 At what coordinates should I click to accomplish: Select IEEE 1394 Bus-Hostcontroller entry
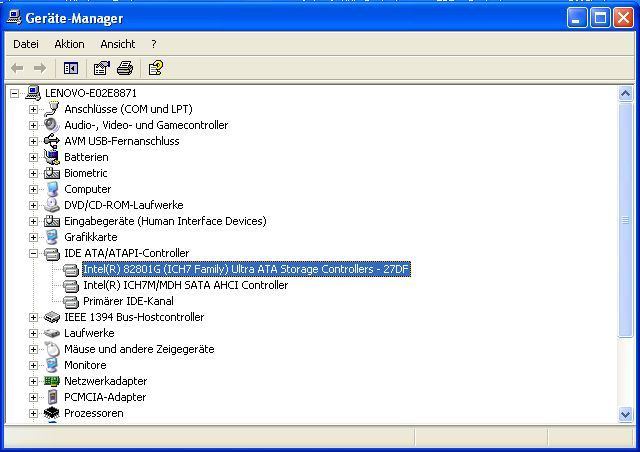click(x=134, y=317)
